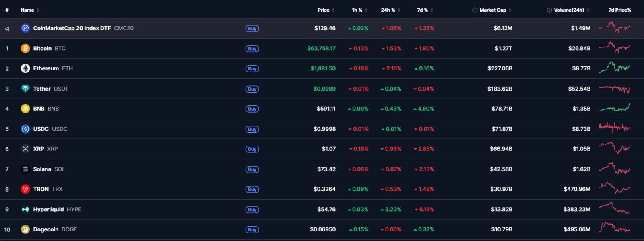The image size is (644, 241).
Task: Click the TRON red logo icon
Action: 25,189
